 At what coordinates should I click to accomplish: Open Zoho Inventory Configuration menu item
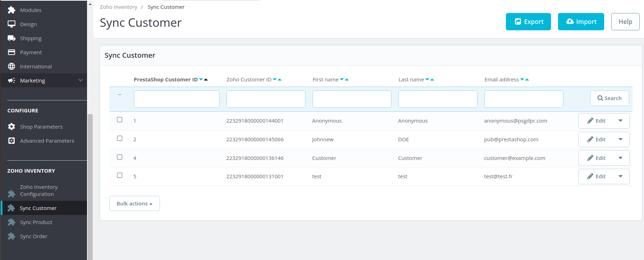pos(39,191)
